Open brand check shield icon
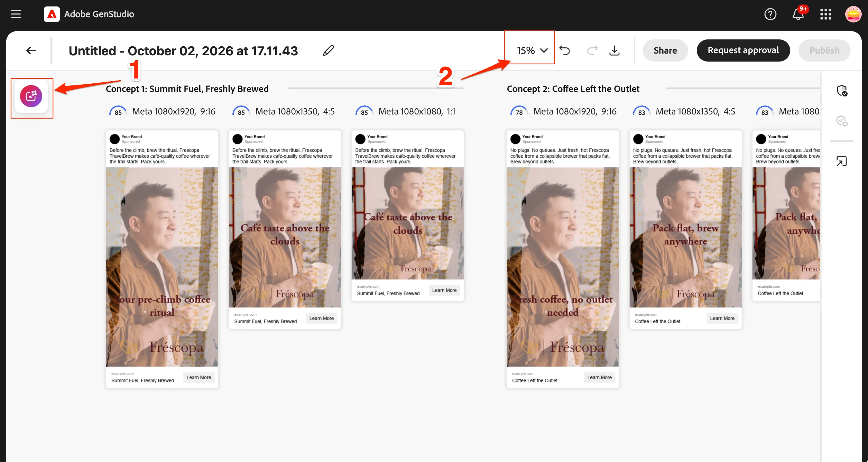The width and height of the screenshot is (868, 462). click(x=842, y=91)
